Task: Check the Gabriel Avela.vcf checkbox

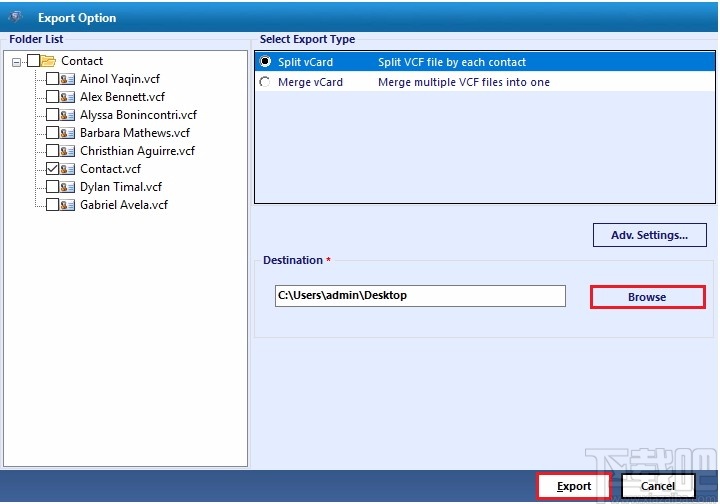Action: [x=52, y=205]
